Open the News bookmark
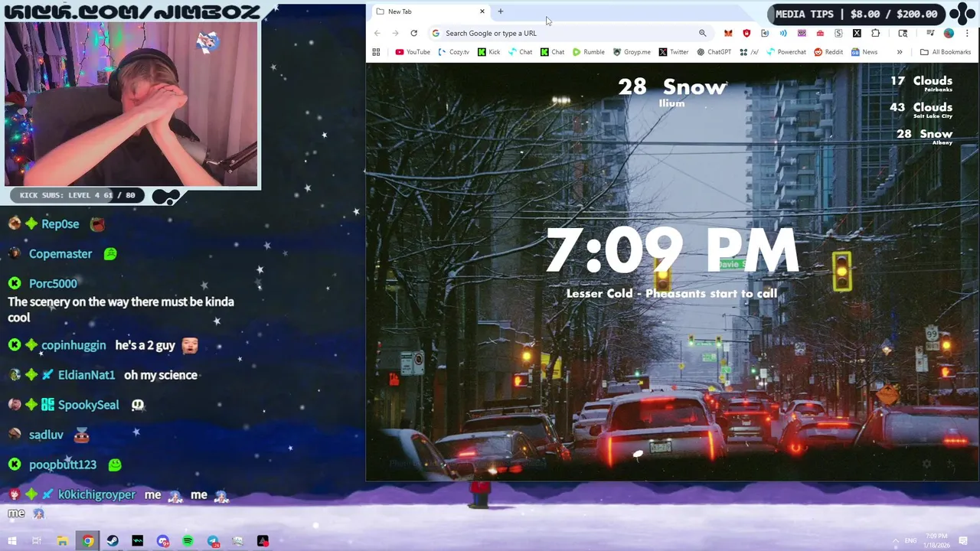The height and width of the screenshot is (551, 980). click(x=864, y=52)
